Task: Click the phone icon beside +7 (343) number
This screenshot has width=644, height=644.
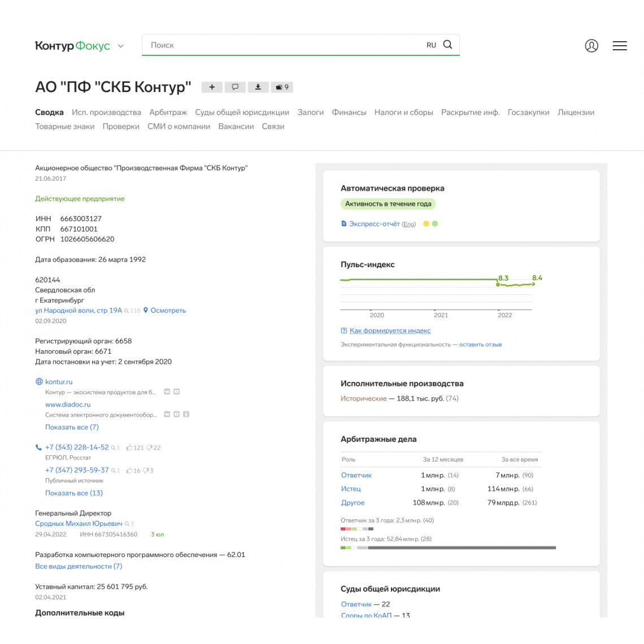Action: pyautogui.click(x=38, y=447)
